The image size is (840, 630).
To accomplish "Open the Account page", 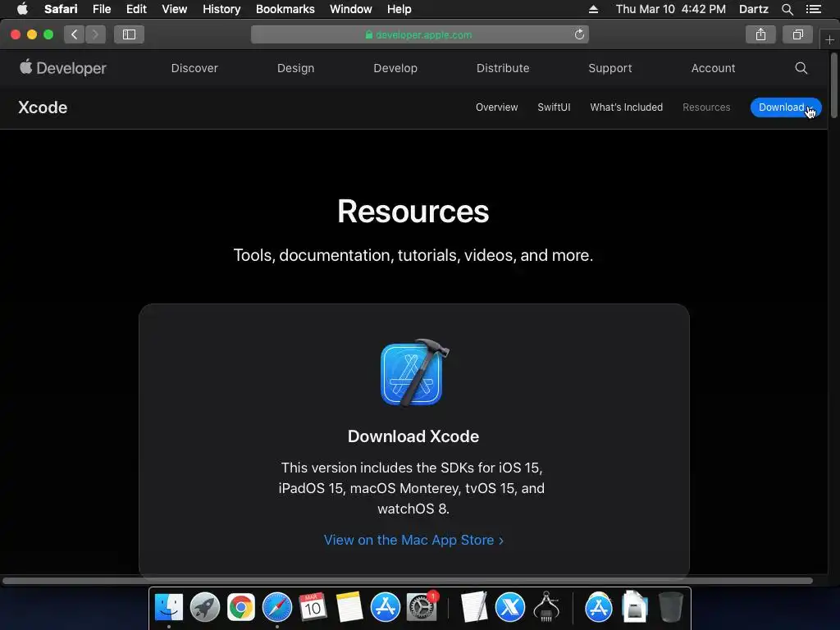I will (x=713, y=68).
